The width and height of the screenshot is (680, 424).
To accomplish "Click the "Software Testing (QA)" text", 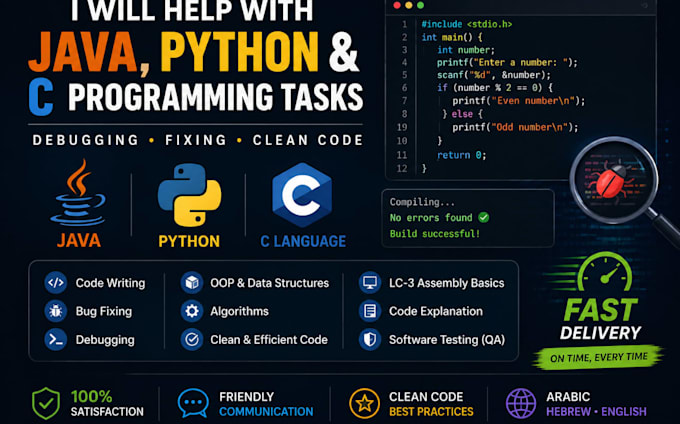I will (x=447, y=339).
